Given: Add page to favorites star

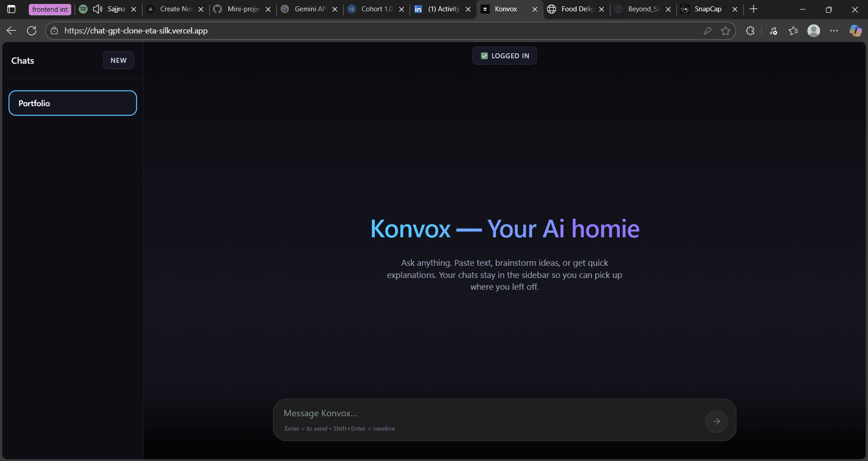Looking at the screenshot, I should (x=726, y=31).
